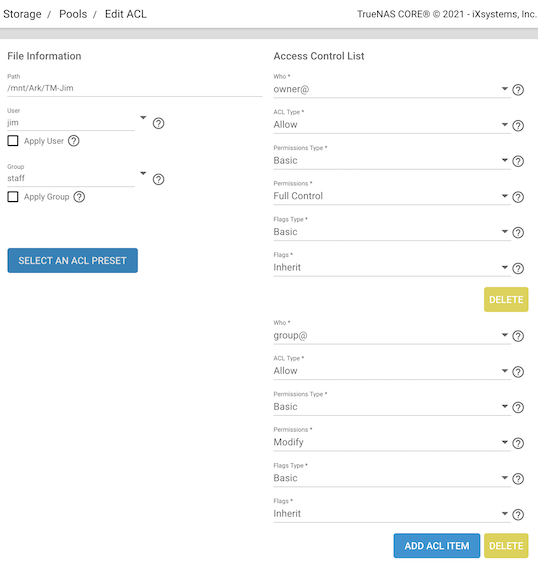
Task: Go to Storage in the breadcrumb
Action: coord(22,14)
